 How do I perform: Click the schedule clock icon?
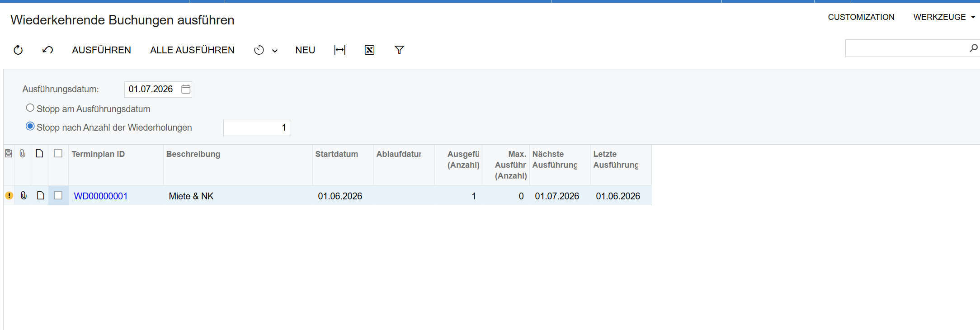pos(259,50)
